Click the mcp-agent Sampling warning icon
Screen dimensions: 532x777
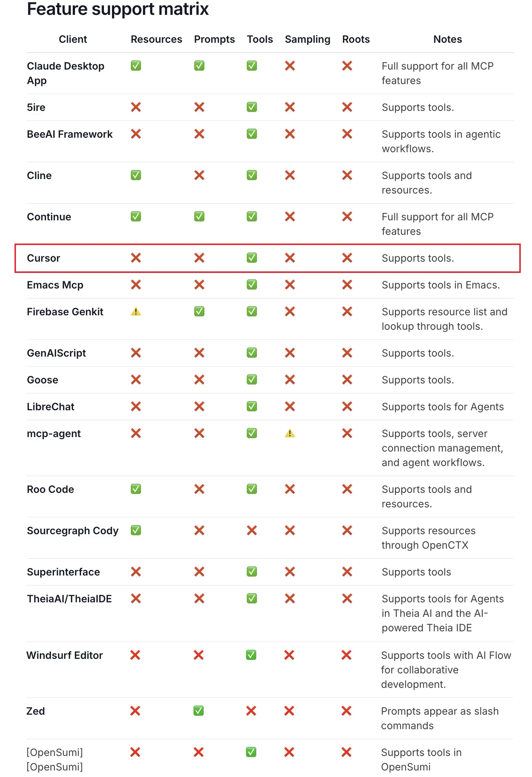pyautogui.click(x=290, y=433)
